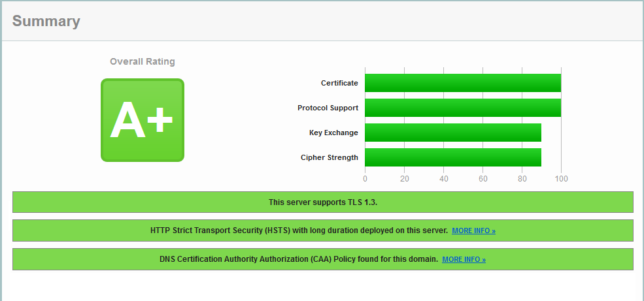Click the Certificate chart label
644x301 pixels.
[x=339, y=83]
